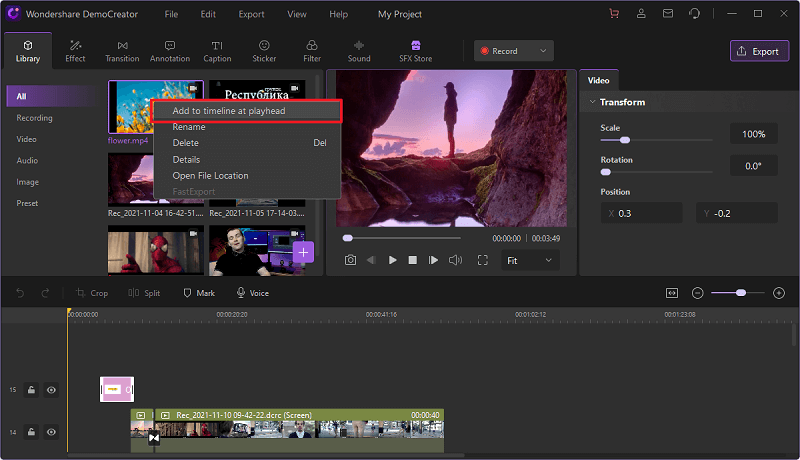Stop the preview playback
800x460 pixels.
click(413, 260)
